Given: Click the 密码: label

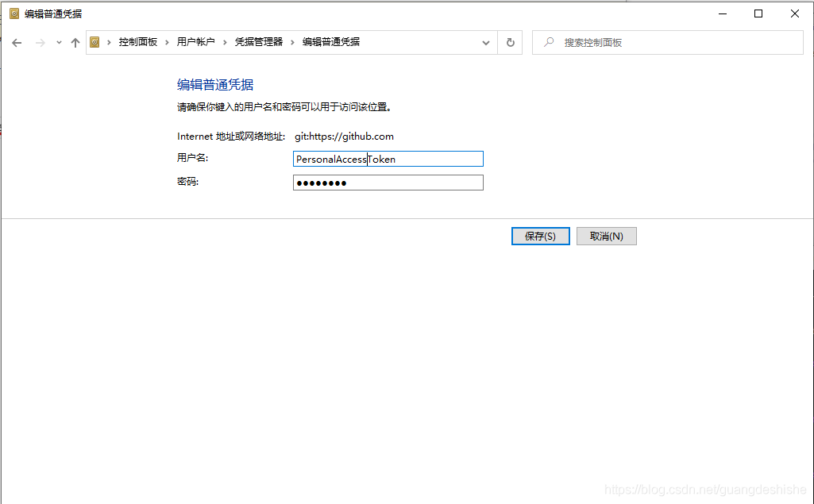Looking at the screenshot, I should (x=187, y=182).
